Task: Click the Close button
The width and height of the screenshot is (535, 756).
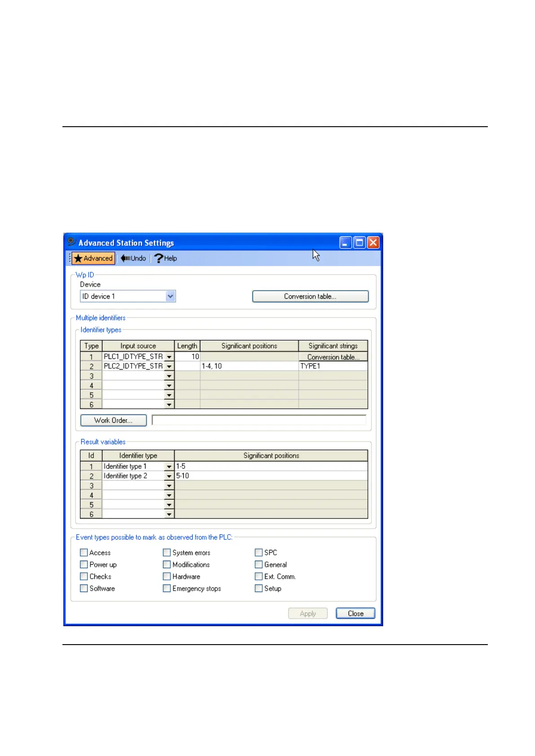Action: pos(355,614)
